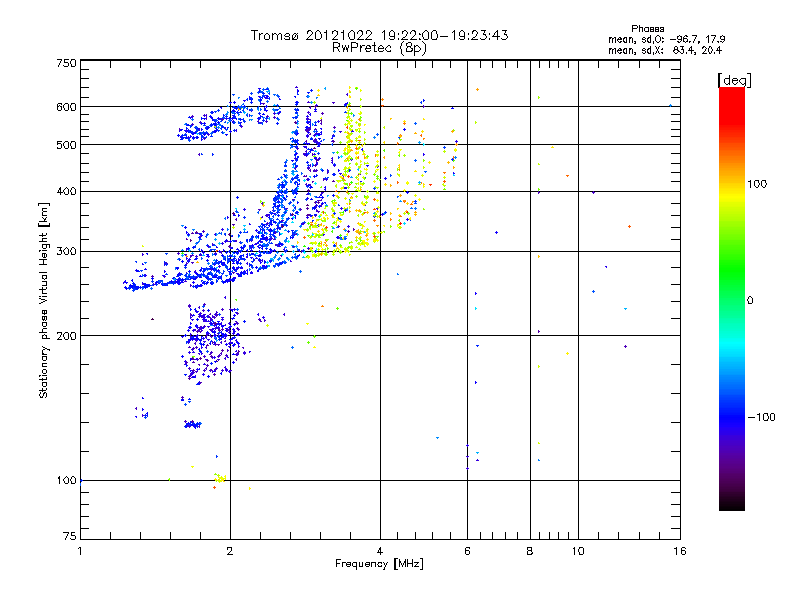This screenshot has width=800, height=600.
Task: Click the x-axis tick label '8'
Action: click(530, 551)
